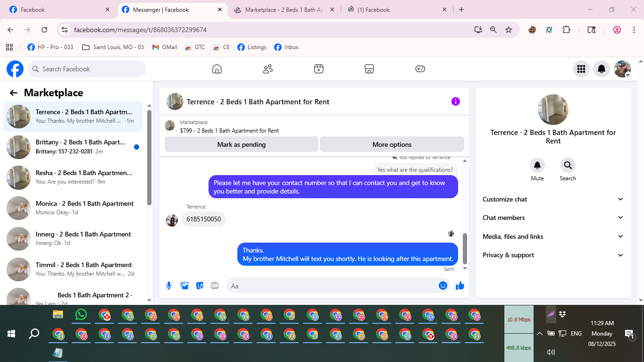Open Chrome profile avatar icon
The width and height of the screenshot is (644, 362).
pyautogui.click(x=617, y=30)
